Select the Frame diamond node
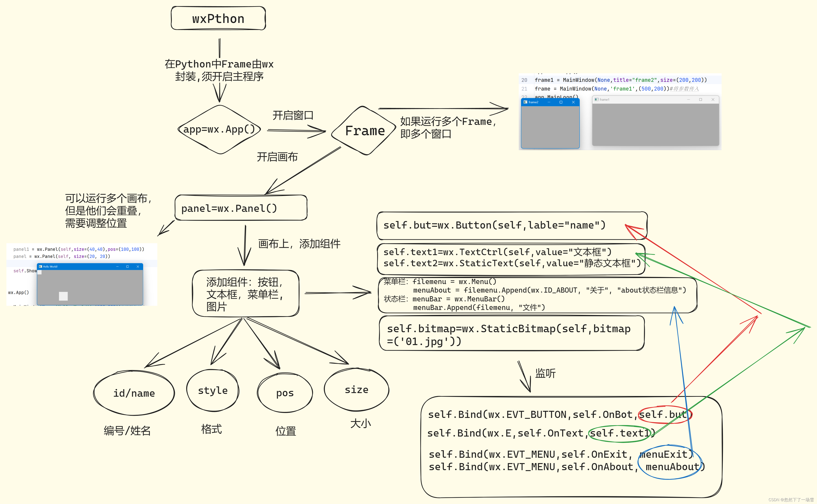The height and width of the screenshot is (504, 817). [x=364, y=131]
